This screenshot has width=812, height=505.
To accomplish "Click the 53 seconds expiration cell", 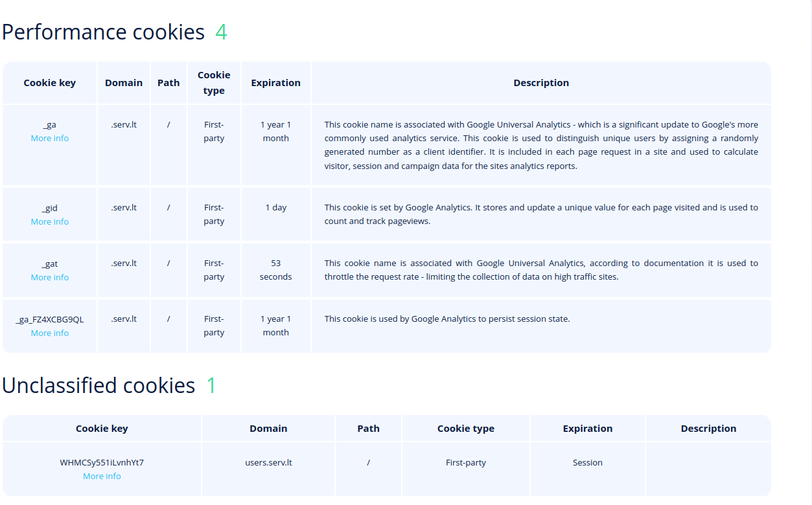I will point(276,270).
